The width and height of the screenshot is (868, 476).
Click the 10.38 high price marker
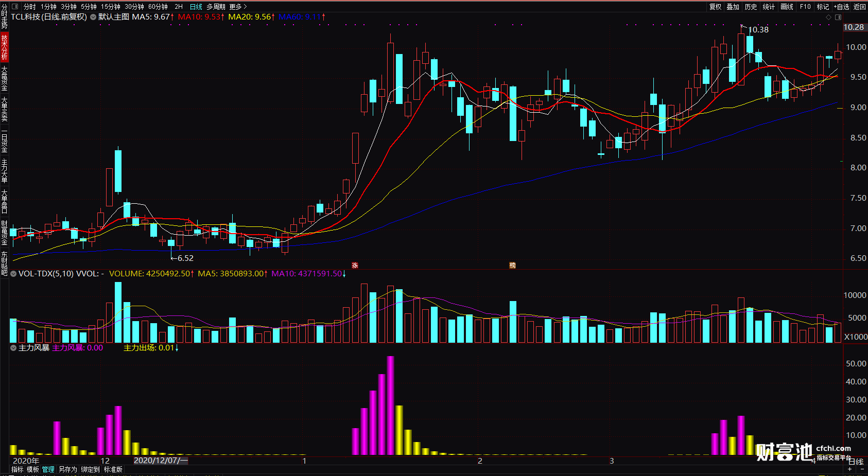pos(758,30)
